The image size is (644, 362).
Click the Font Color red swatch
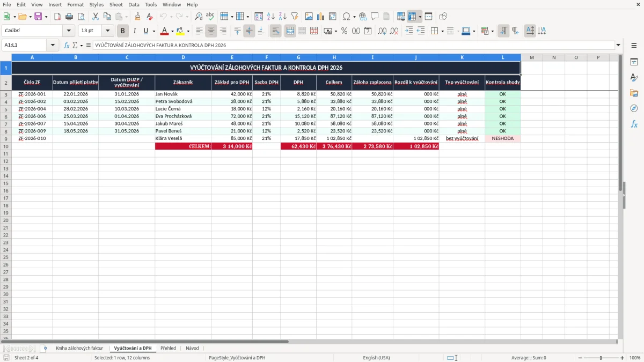[x=165, y=31]
